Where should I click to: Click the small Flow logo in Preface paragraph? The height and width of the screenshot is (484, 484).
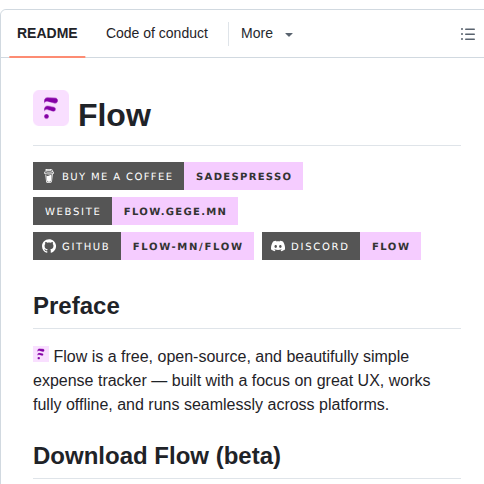coord(41,354)
